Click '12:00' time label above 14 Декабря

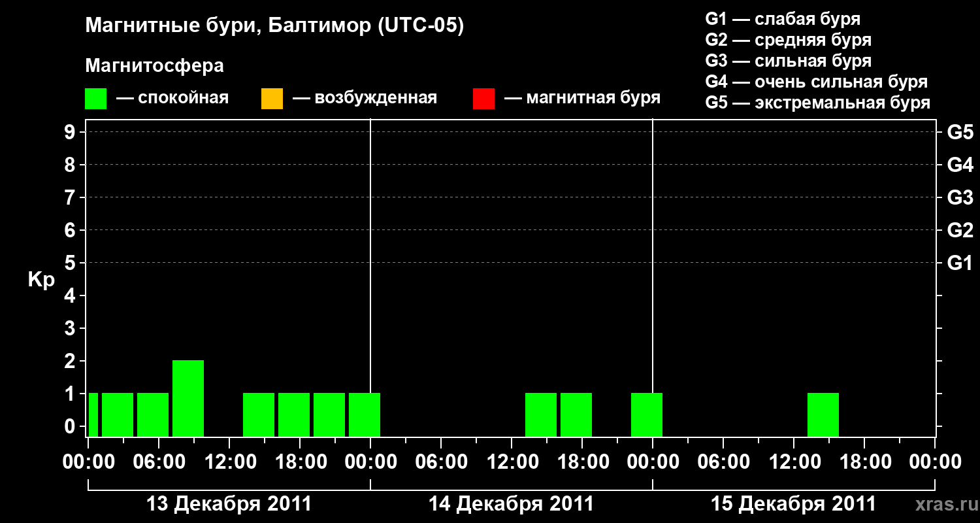tap(512, 462)
